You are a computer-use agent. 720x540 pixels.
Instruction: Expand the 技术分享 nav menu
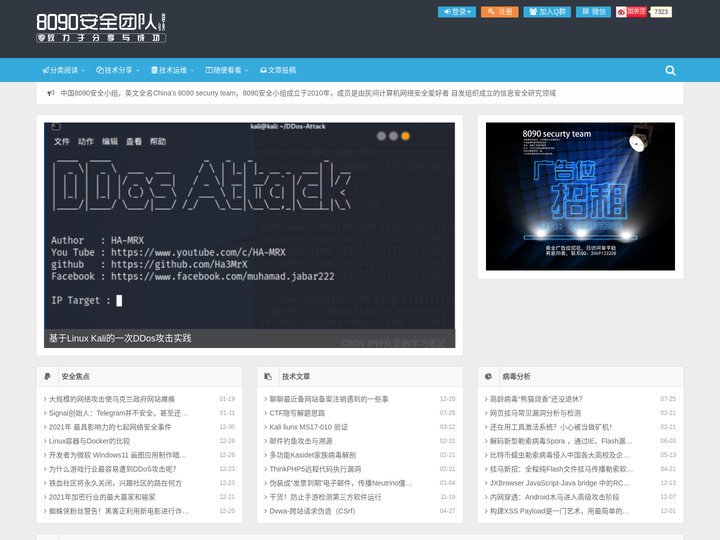click(118, 70)
